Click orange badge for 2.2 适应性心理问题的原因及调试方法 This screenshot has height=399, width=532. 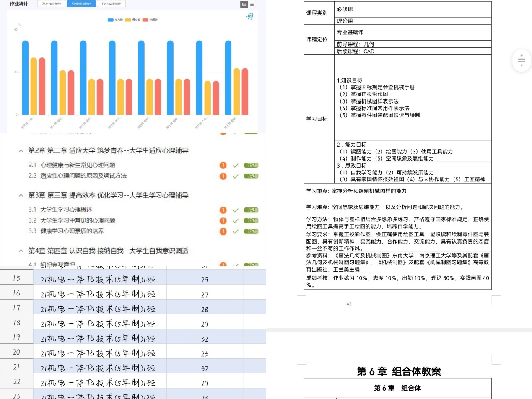click(x=223, y=176)
